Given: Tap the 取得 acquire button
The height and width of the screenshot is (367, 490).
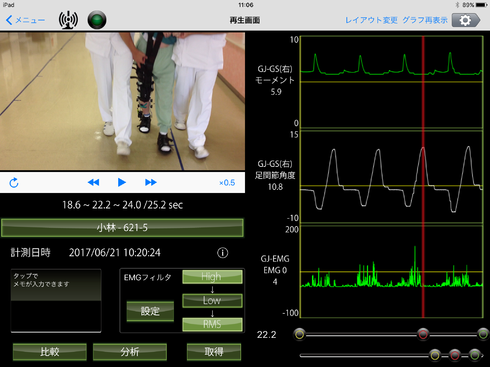Looking at the screenshot, I should pos(214,352).
